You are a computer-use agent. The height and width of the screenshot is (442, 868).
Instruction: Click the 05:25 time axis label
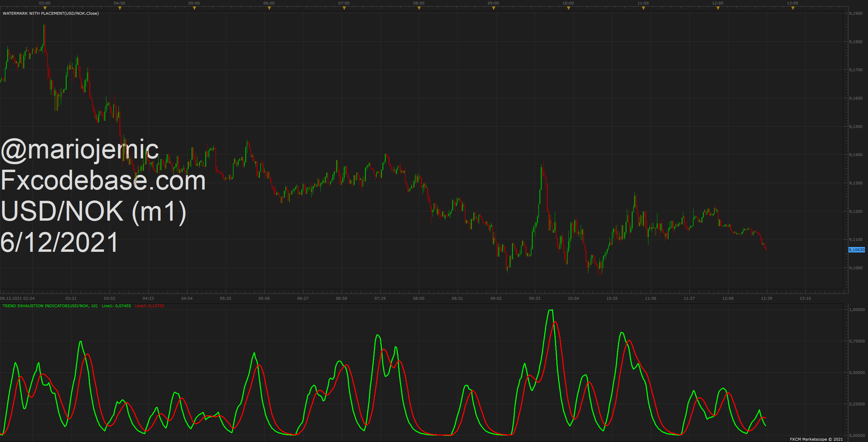click(225, 298)
